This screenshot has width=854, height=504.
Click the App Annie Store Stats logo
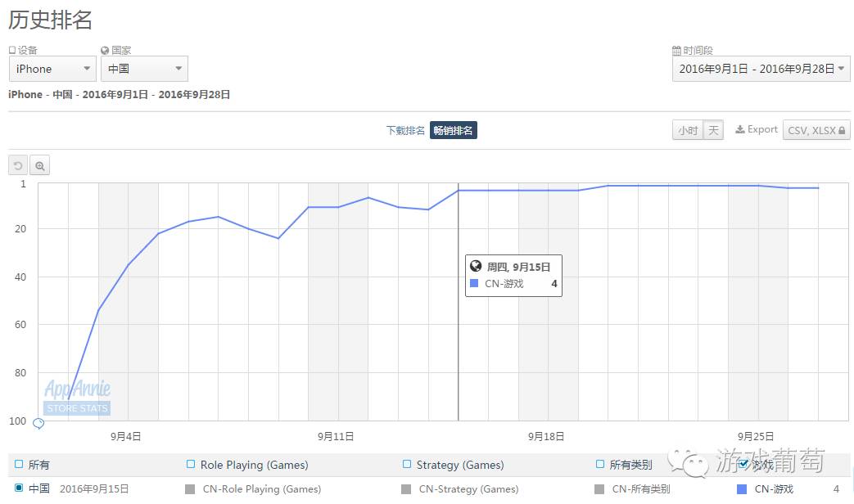pos(77,397)
